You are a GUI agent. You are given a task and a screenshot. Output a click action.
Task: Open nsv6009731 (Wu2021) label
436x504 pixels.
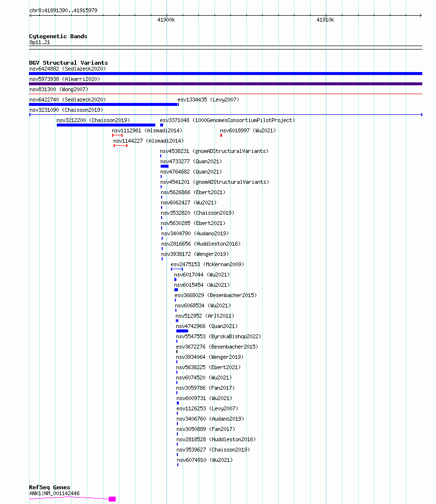(204, 398)
